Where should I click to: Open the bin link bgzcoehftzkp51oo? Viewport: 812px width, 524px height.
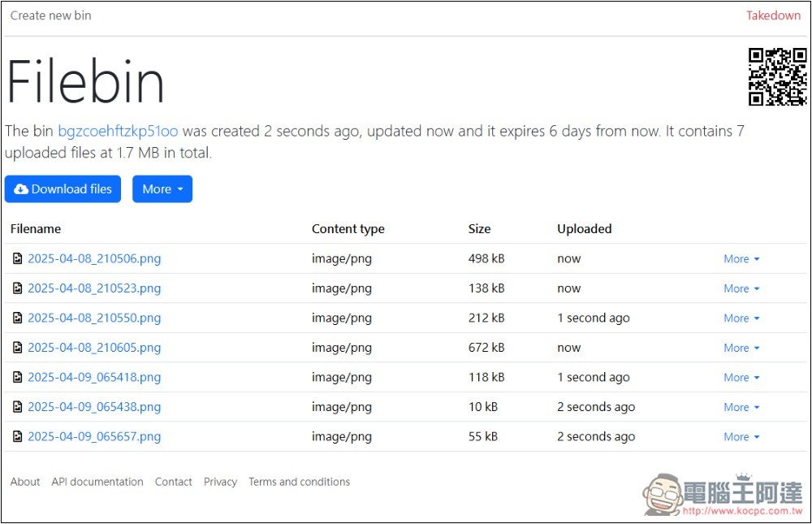pos(118,131)
